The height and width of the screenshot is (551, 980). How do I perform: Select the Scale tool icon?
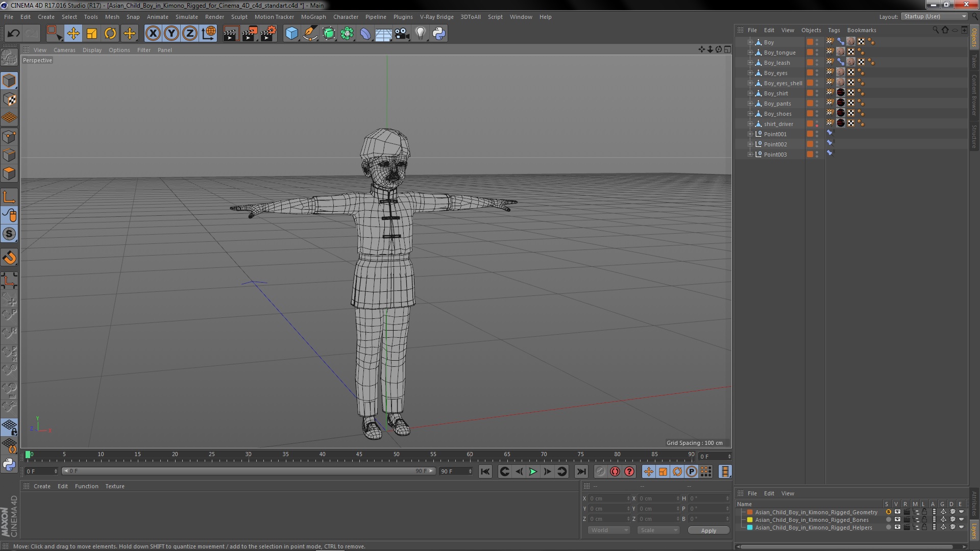92,34
